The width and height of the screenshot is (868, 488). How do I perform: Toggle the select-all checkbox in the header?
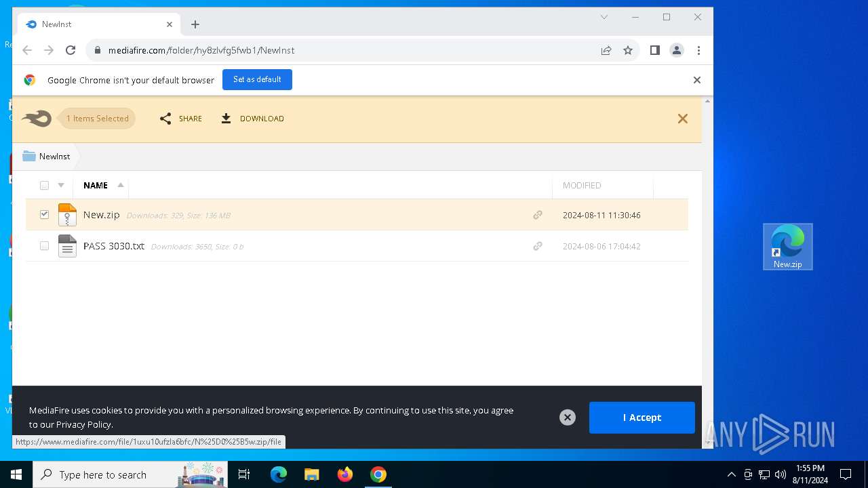pos(44,185)
